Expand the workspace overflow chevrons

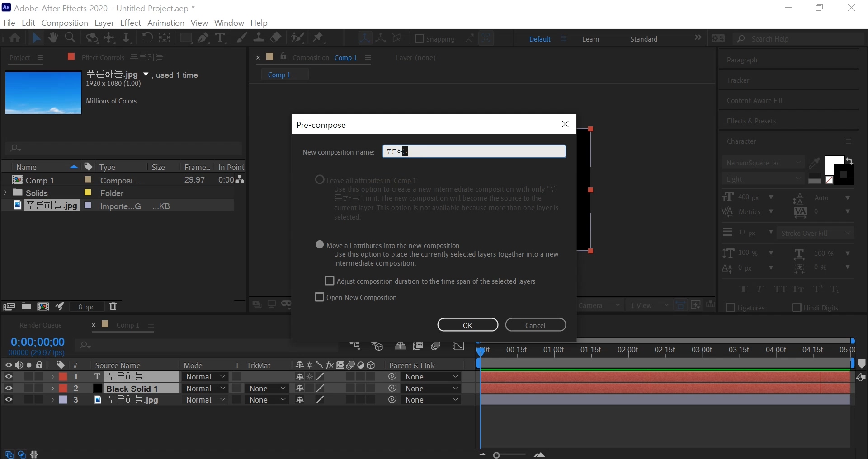click(698, 38)
